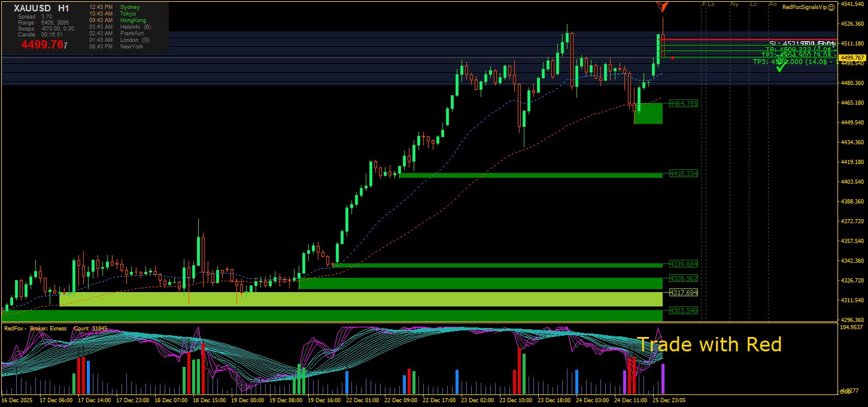Click the green TP3 checkmark icon
This screenshot has height=407, width=868.
pyautogui.click(x=780, y=68)
